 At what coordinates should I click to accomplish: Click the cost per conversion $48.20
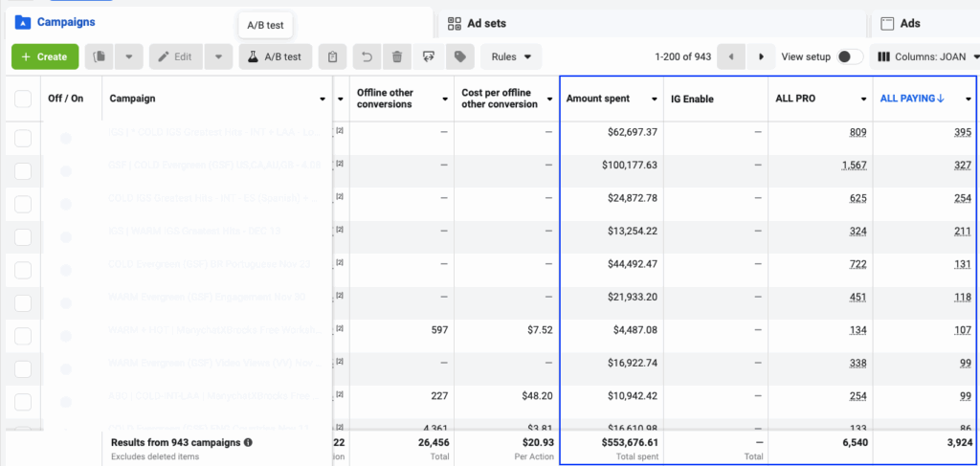click(x=538, y=396)
